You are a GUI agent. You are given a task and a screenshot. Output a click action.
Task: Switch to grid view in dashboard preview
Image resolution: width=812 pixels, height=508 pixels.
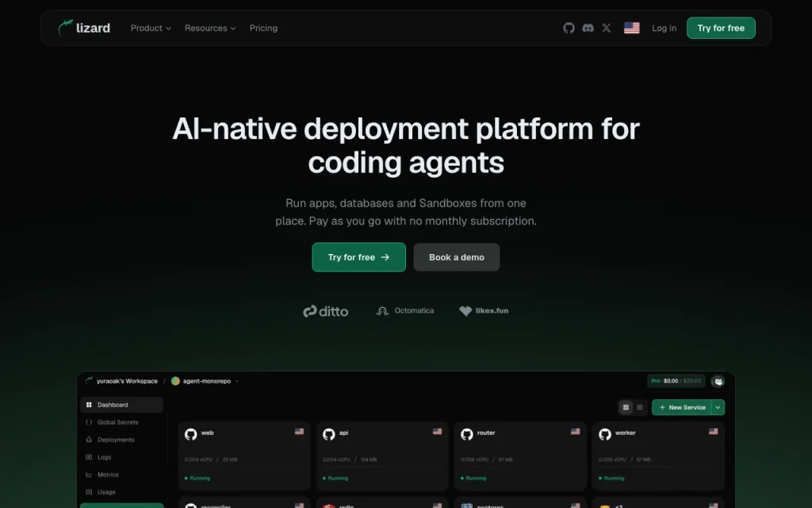pyautogui.click(x=626, y=407)
